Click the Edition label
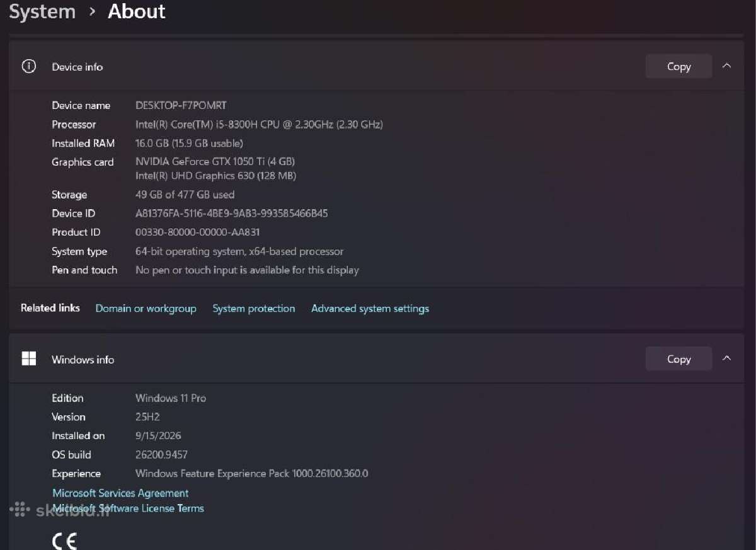The width and height of the screenshot is (756, 550). point(67,398)
